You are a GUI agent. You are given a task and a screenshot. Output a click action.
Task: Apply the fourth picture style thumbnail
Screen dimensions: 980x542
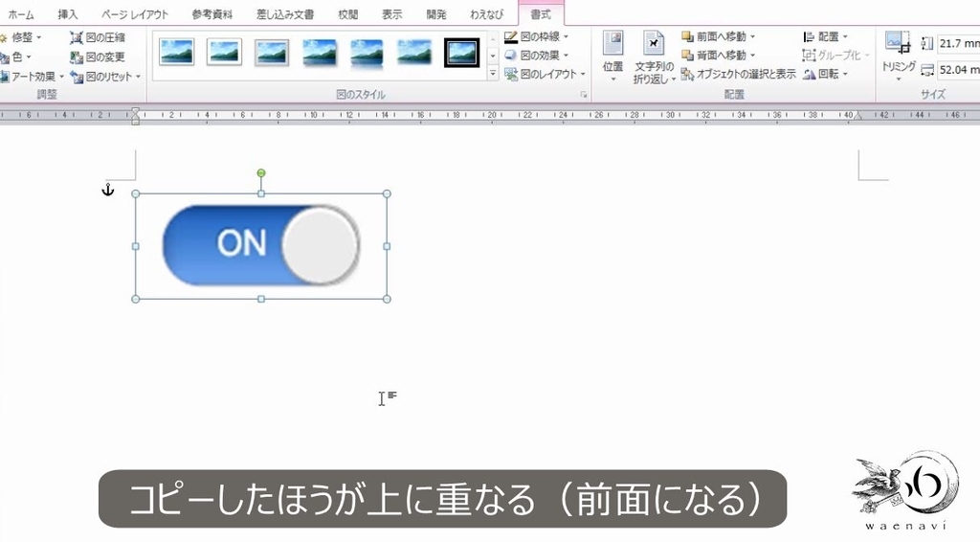click(x=319, y=53)
